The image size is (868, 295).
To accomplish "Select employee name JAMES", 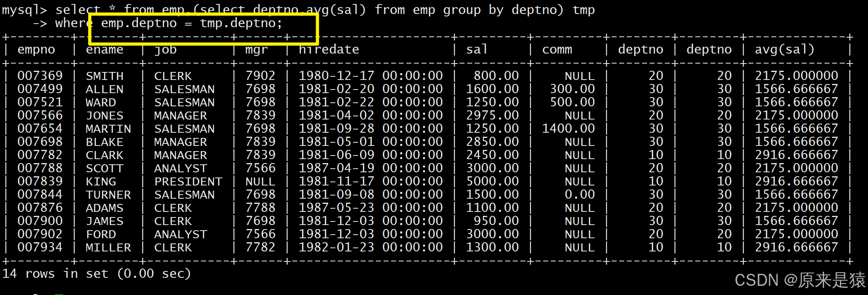I will pyautogui.click(x=104, y=221).
